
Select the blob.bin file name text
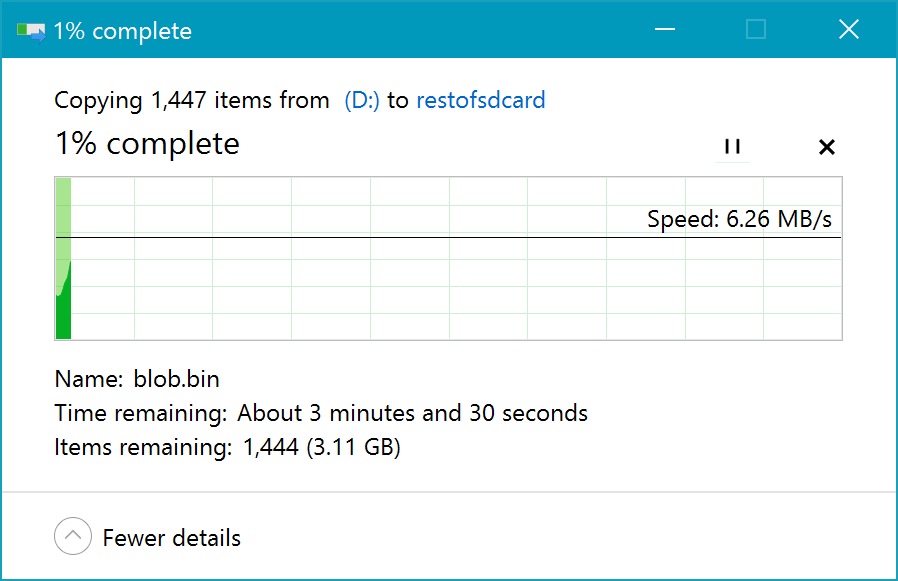pyautogui.click(x=176, y=379)
